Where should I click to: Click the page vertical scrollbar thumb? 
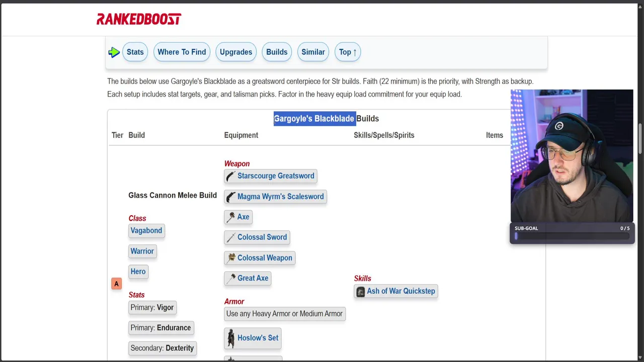(x=640, y=139)
